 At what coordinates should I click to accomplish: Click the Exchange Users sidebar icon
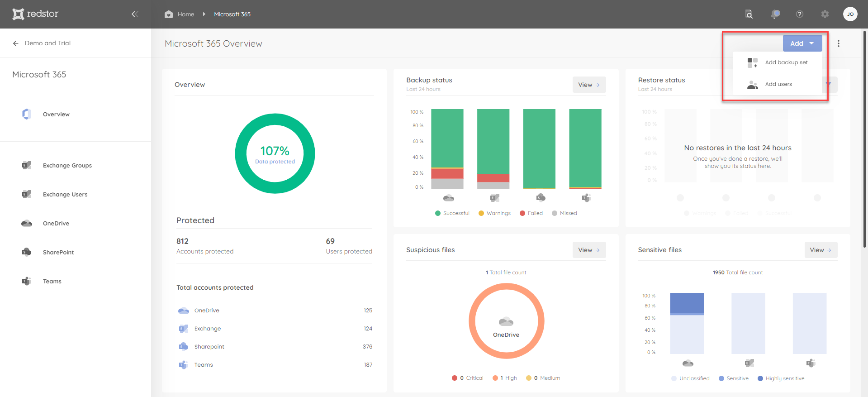pyautogui.click(x=27, y=194)
